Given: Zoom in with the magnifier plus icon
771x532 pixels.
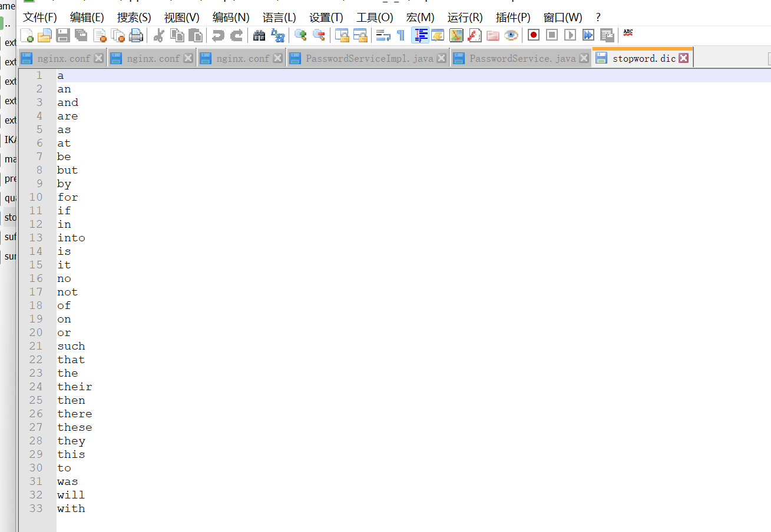Looking at the screenshot, I should (x=300, y=35).
